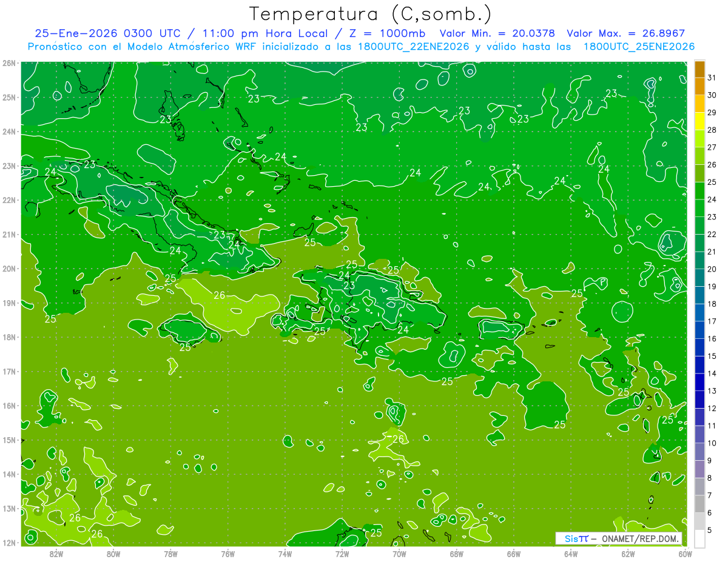The height and width of the screenshot is (562, 728).
Task: Click the '26N' latitude axis label
Action: [8, 63]
